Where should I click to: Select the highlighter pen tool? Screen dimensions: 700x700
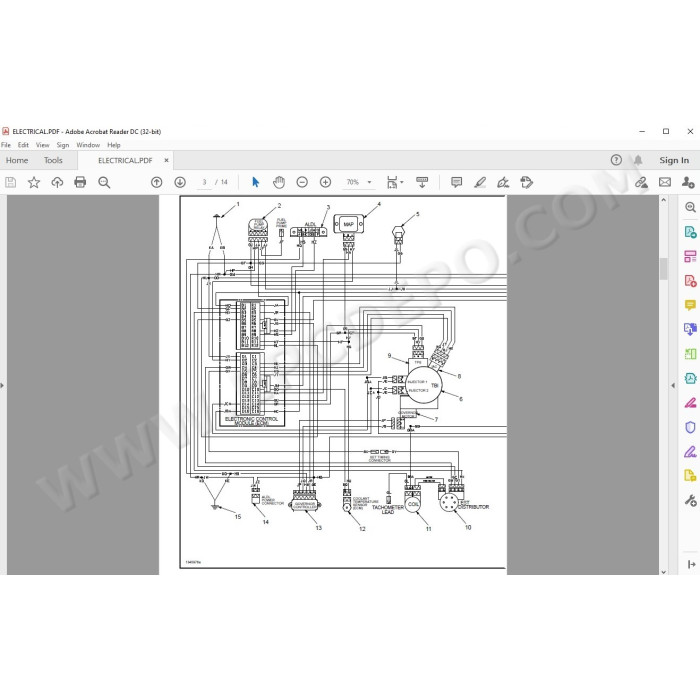click(480, 182)
